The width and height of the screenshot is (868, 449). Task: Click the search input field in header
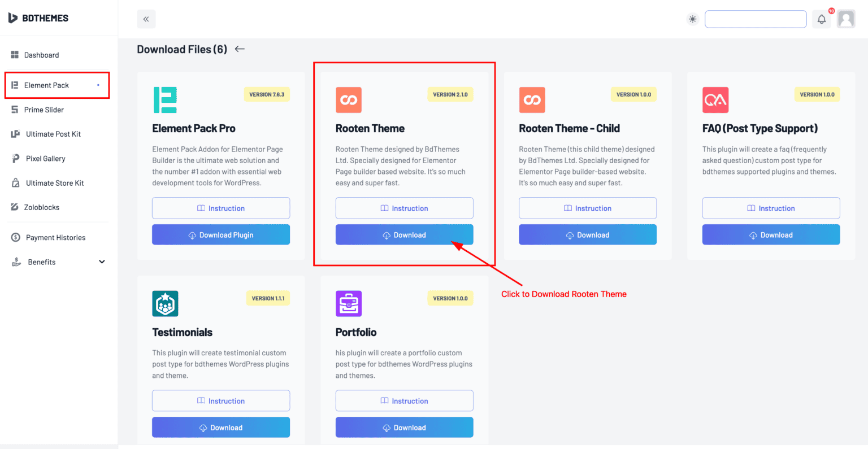(756, 19)
